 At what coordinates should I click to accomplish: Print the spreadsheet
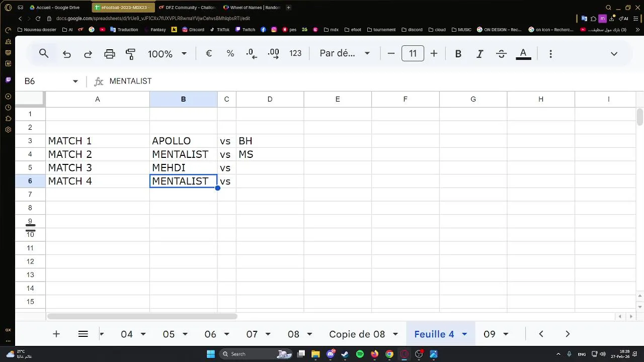[110, 54]
